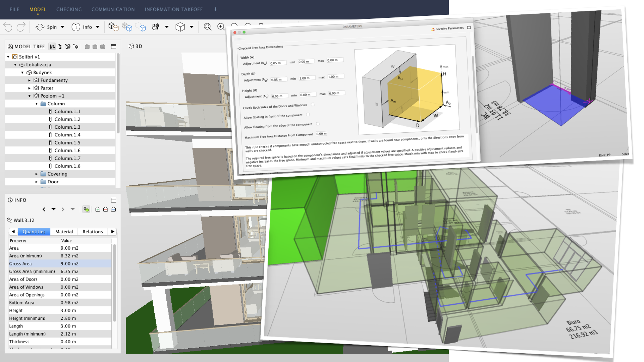Click the zoom in magnifier icon
This screenshot has height=362, width=644.
221,27
